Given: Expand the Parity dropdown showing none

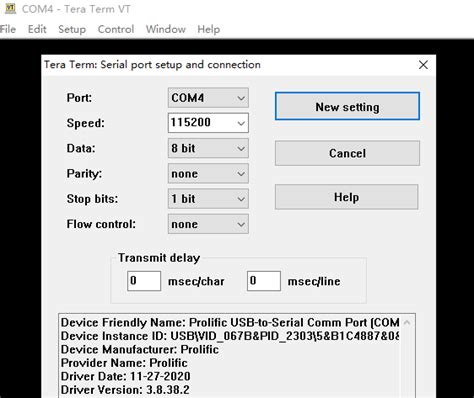Looking at the screenshot, I should tap(208, 174).
